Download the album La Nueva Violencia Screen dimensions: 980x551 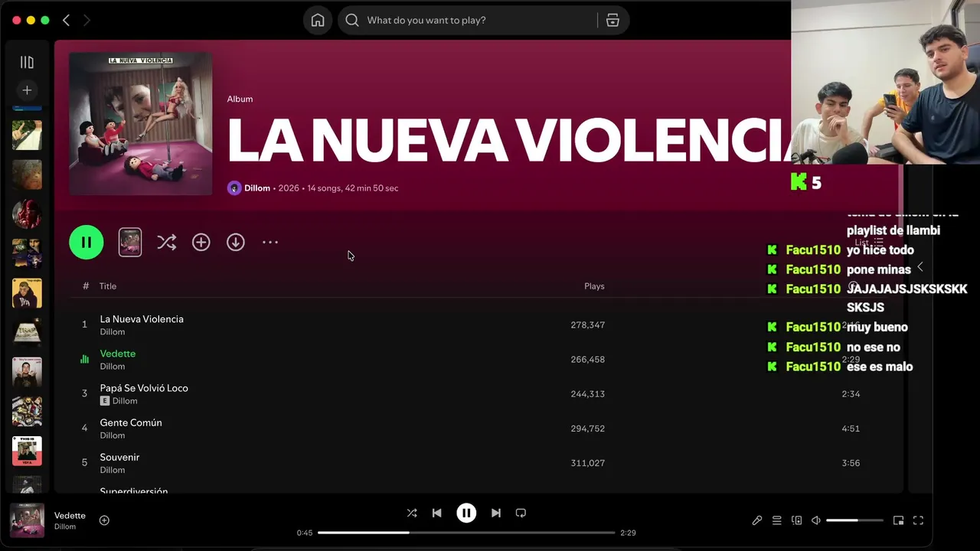(236, 242)
